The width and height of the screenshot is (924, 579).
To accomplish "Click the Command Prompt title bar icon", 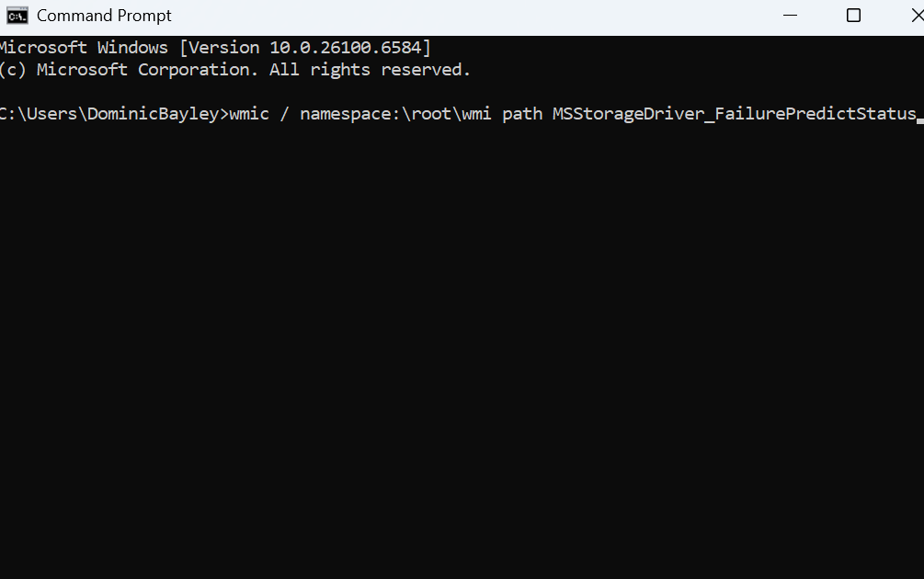I will click(17, 16).
